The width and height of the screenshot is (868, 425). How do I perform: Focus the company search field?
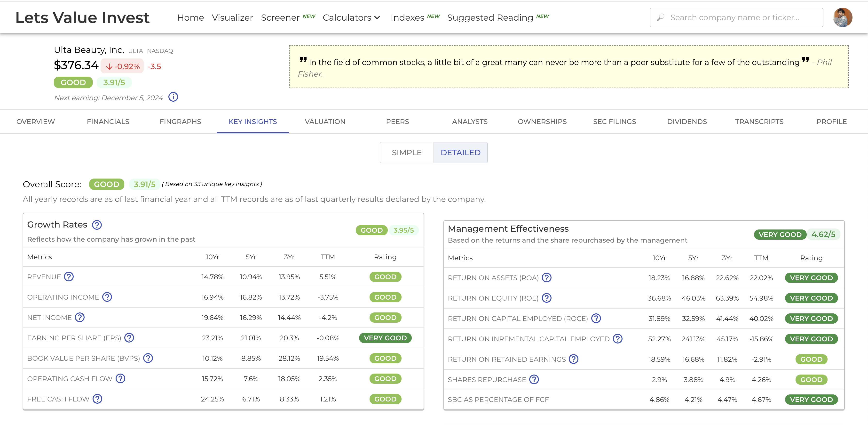(737, 17)
